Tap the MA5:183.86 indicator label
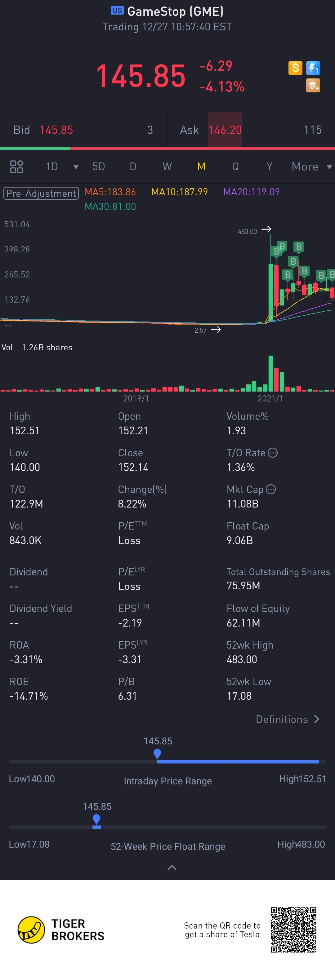Image resolution: width=335 pixels, height=980 pixels. pos(110,192)
